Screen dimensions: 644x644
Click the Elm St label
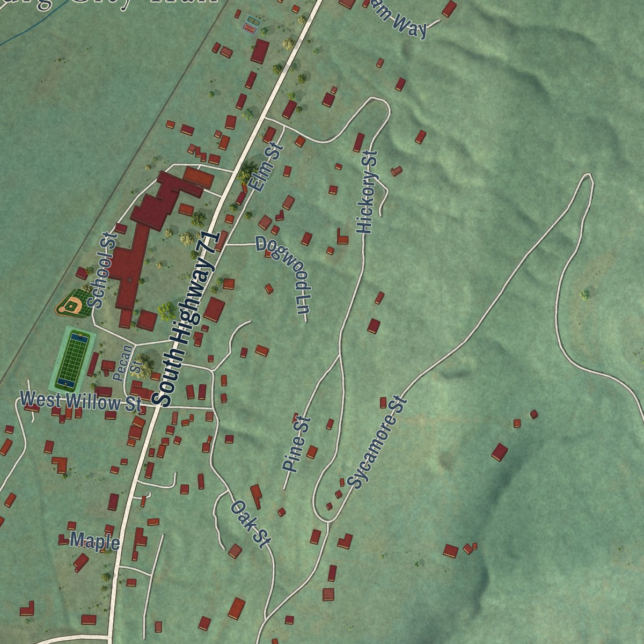(x=266, y=167)
